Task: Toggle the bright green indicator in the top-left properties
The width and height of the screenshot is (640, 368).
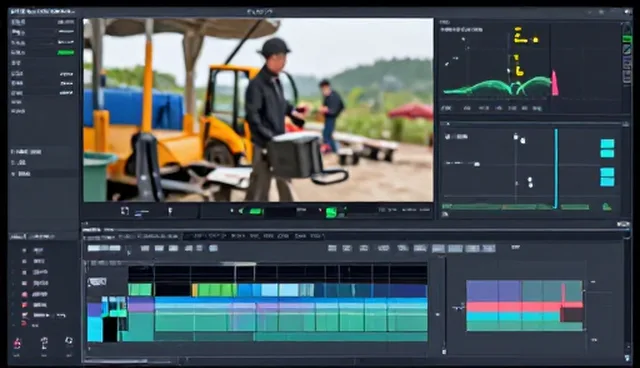Action: [65, 53]
